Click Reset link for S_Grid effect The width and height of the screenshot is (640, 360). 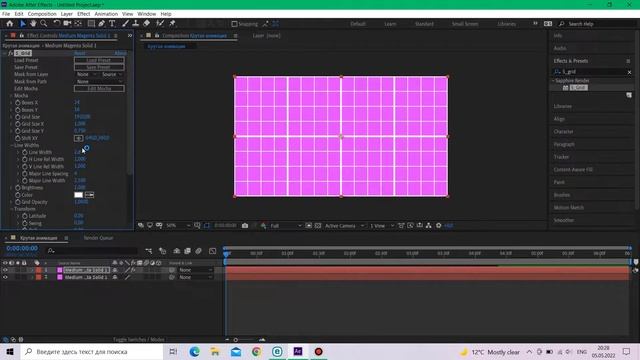(x=80, y=53)
